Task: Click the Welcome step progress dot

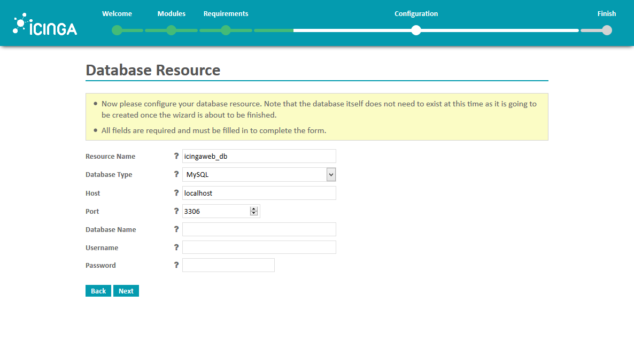Action: [x=117, y=30]
